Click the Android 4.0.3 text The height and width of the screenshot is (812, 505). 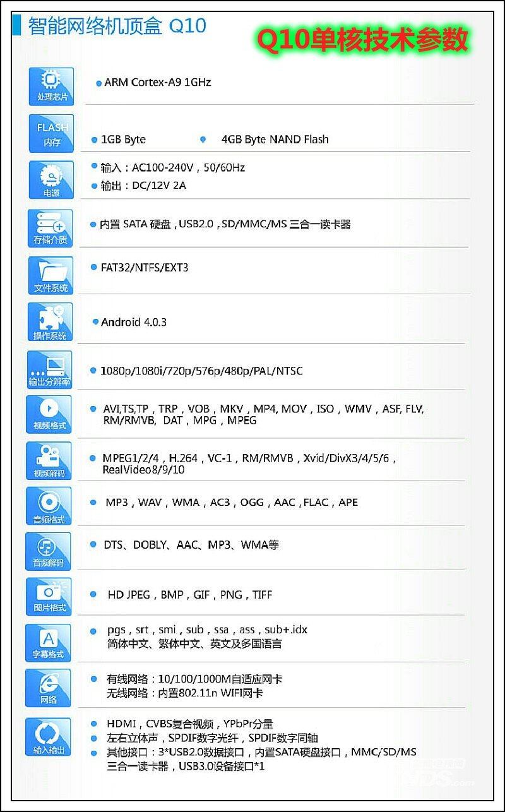[133, 322]
